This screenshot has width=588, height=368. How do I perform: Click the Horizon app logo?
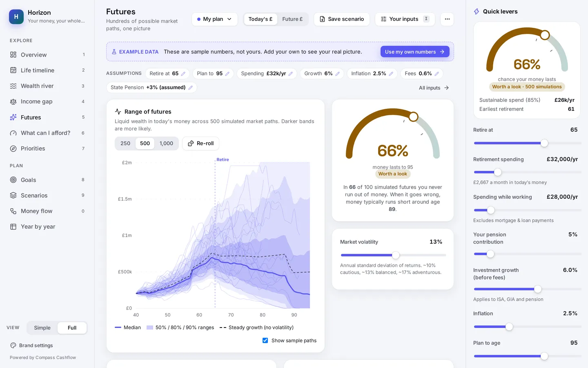[16, 17]
